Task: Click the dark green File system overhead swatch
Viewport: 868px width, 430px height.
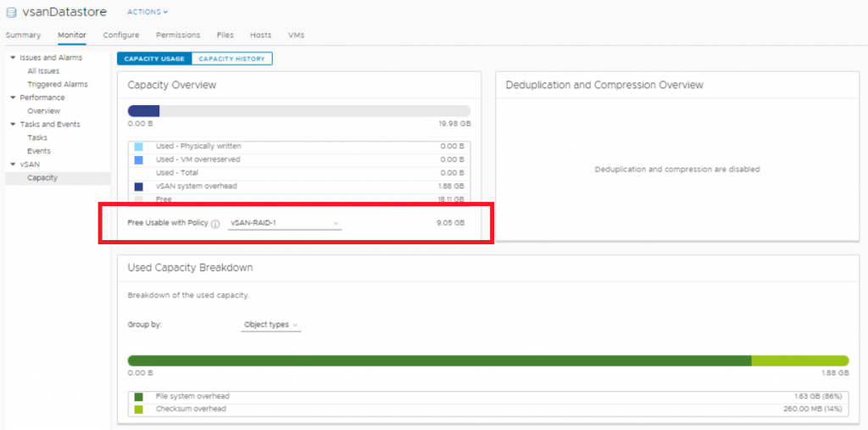Action: point(138,397)
